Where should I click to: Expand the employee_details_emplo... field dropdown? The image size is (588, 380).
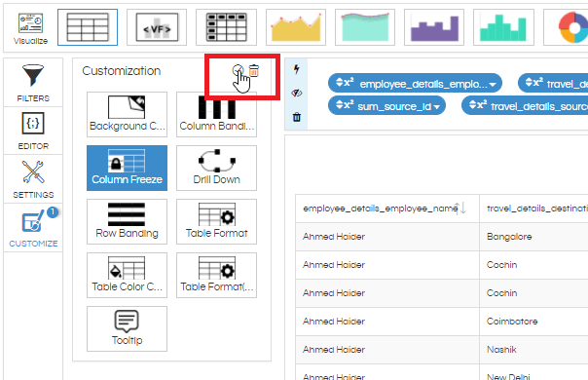[x=493, y=85]
